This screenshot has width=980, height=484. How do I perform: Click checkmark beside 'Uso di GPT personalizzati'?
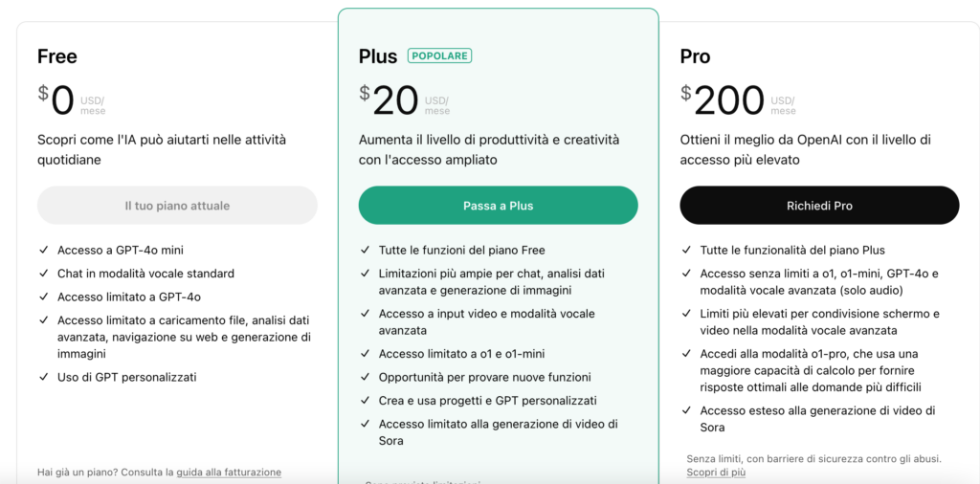click(x=44, y=377)
